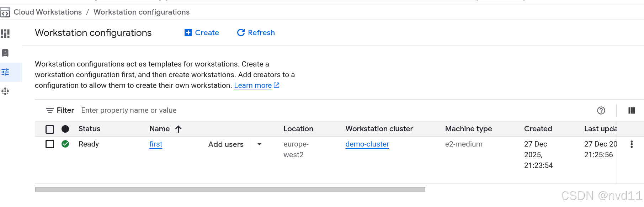Open the Cluster management sidebar icon
The image size is (644, 207).
5,91
